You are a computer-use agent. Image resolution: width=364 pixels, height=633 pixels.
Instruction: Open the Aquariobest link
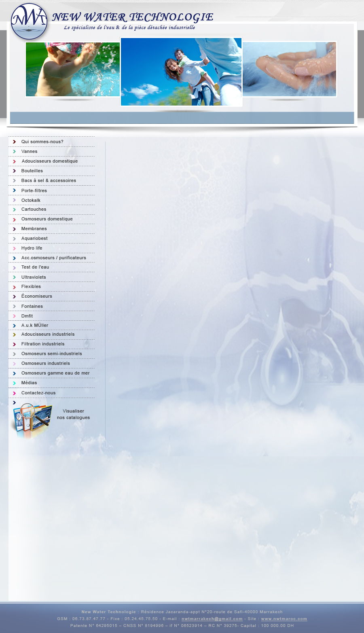click(34, 239)
